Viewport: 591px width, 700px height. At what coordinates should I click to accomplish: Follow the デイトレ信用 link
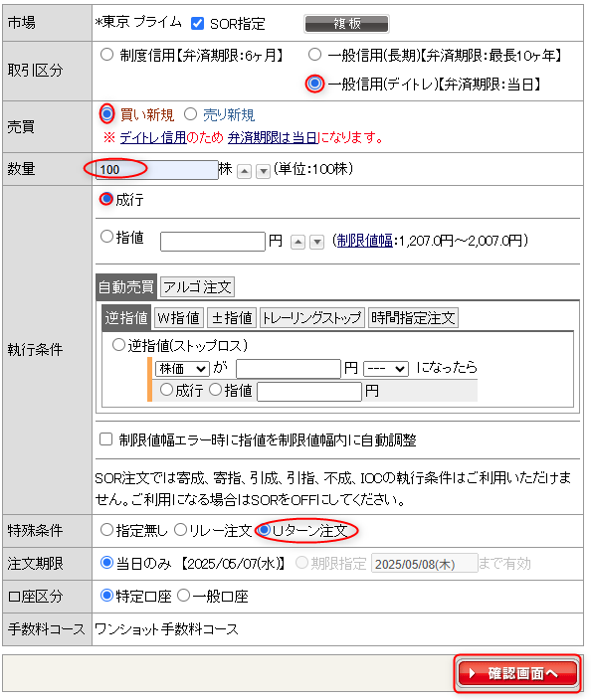[x=153, y=137]
